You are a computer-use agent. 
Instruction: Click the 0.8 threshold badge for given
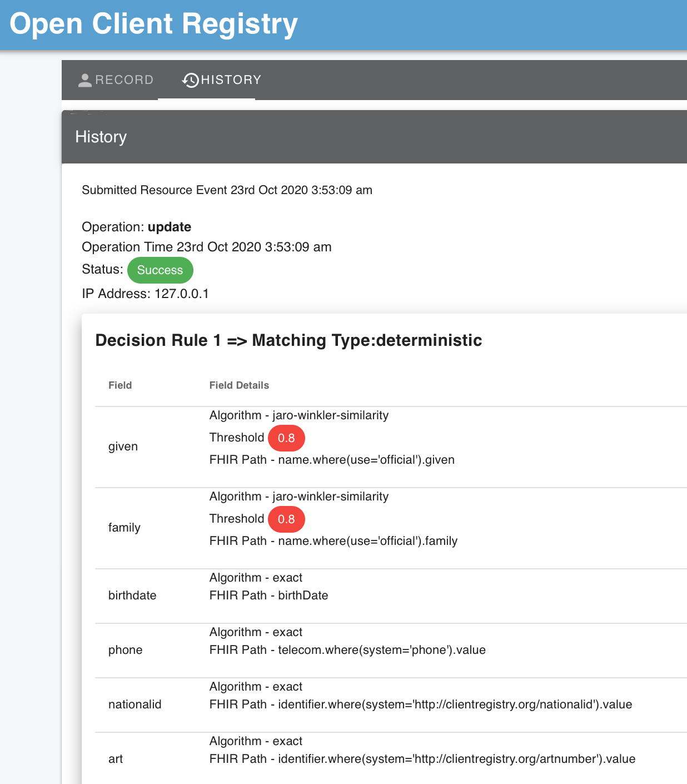[286, 438]
